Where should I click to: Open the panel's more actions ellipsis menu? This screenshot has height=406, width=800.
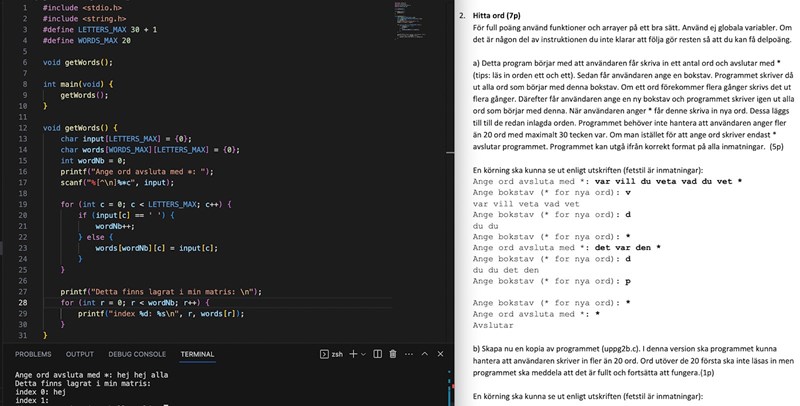click(x=409, y=354)
